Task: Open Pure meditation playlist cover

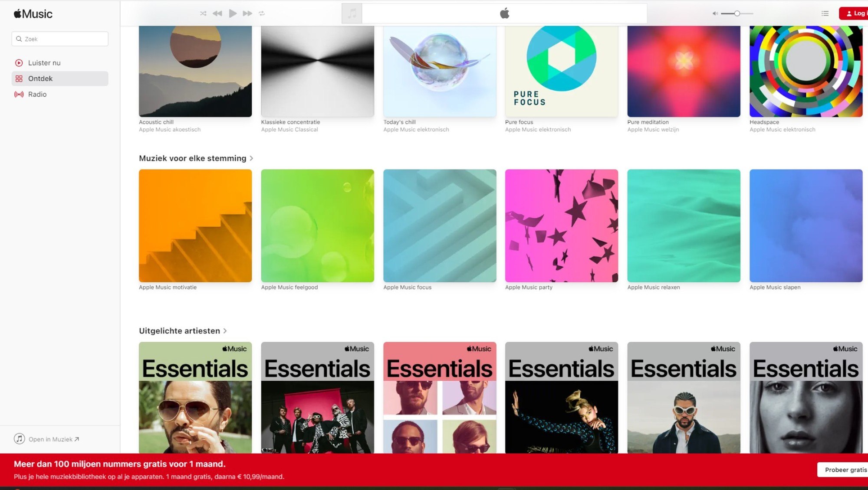Action: [x=684, y=72]
